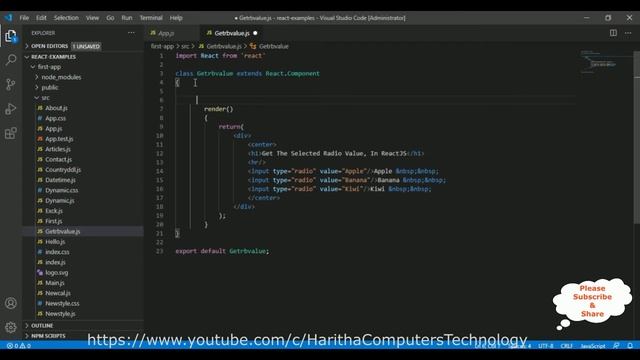Open the Explorer view in activity bar
The height and width of the screenshot is (360, 640).
click(x=11, y=36)
